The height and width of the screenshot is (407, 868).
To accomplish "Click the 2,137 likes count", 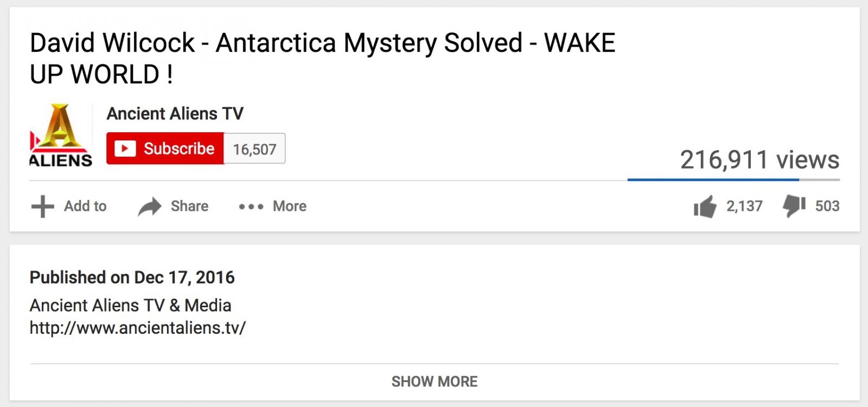I will [x=744, y=206].
